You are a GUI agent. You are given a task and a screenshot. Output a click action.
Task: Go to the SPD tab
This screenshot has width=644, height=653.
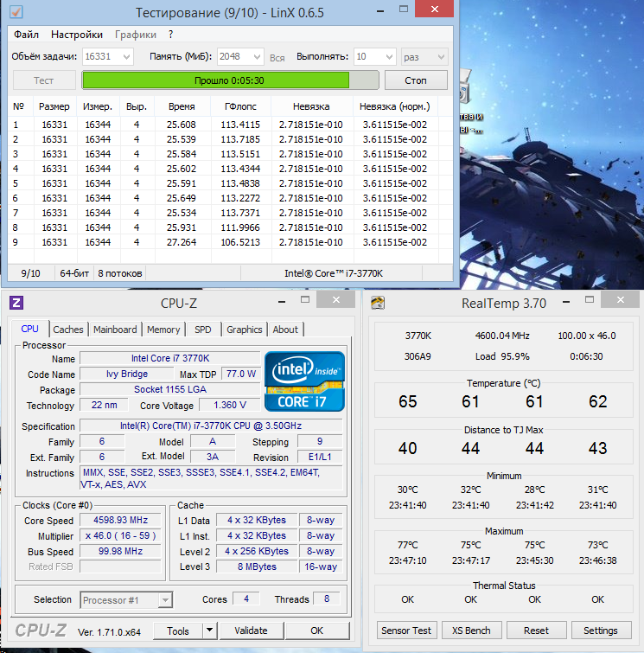point(202,330)
